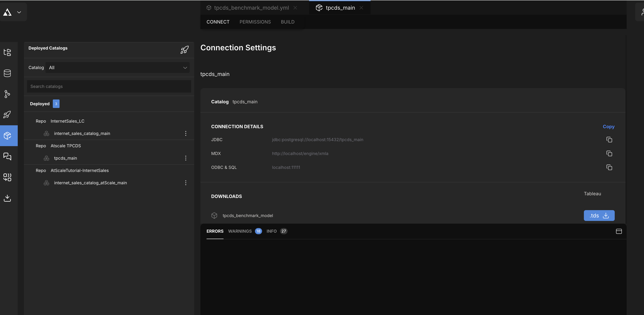The image size is (644, 315).
Task: Open the repository tree sidebar icon
Action: [x=7, y=52]
